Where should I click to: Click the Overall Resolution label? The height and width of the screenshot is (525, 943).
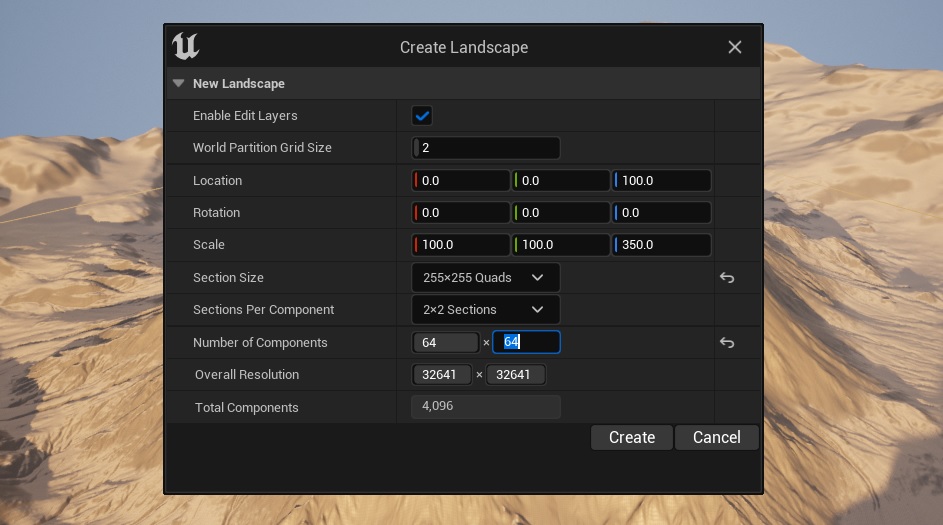[x=247, y=375]
